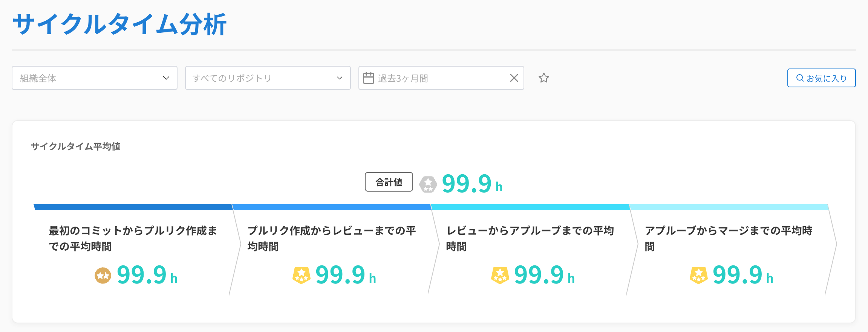Click gold badge under レビューからアプルーブ

click(500, 276)
